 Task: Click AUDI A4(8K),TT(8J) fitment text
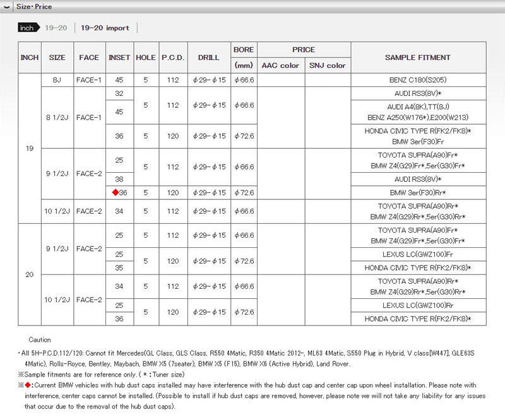418,107
